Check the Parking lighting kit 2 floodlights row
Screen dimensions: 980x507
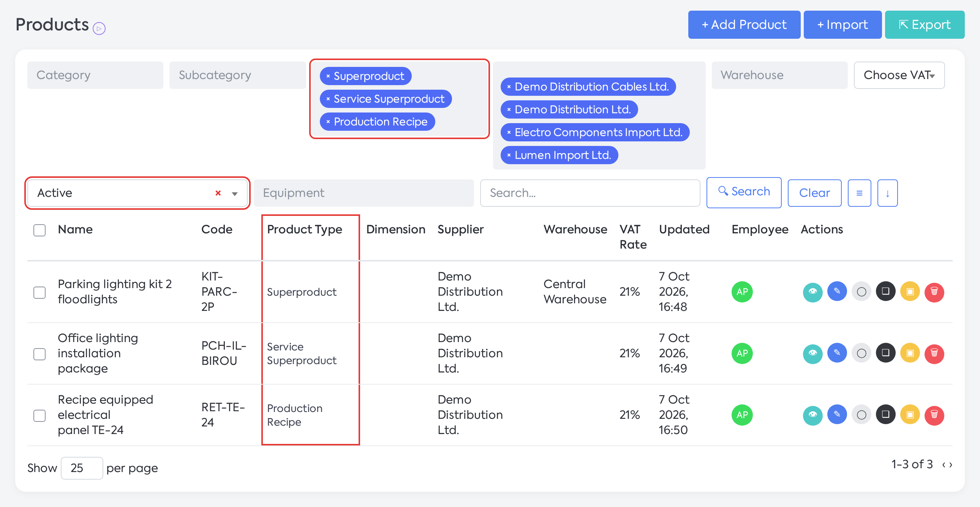tap(40, 292)
